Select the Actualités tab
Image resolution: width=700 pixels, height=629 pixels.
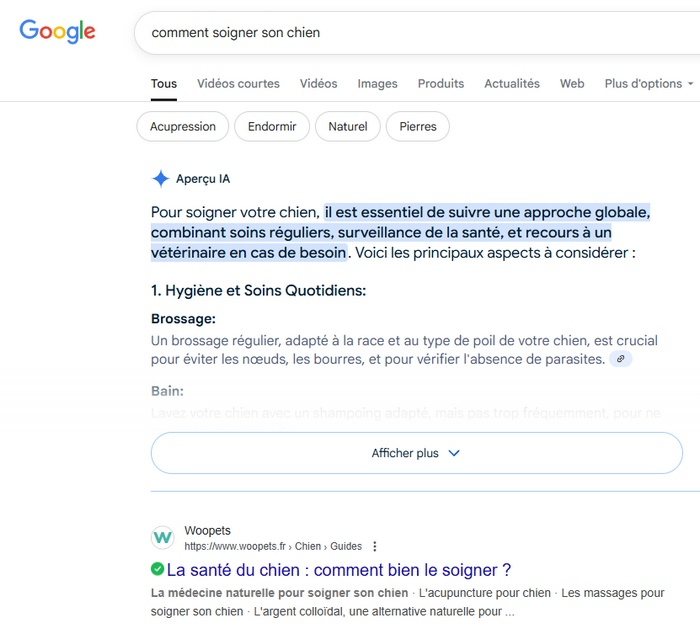point(511,84)
